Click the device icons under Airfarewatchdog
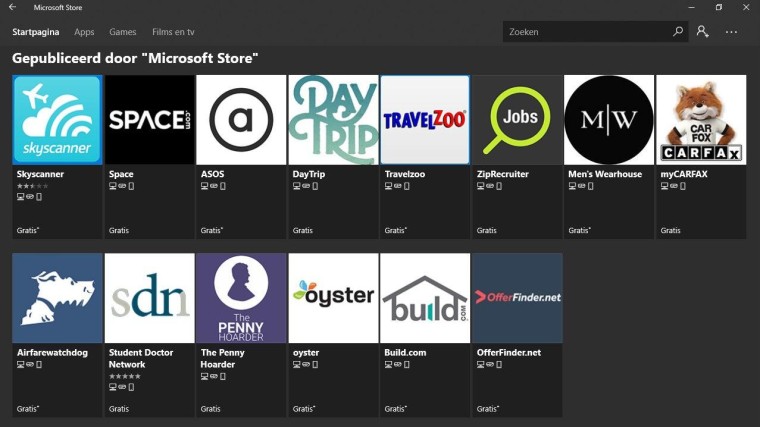Screen dimensions: 760x427 click(x=29, y=364)
